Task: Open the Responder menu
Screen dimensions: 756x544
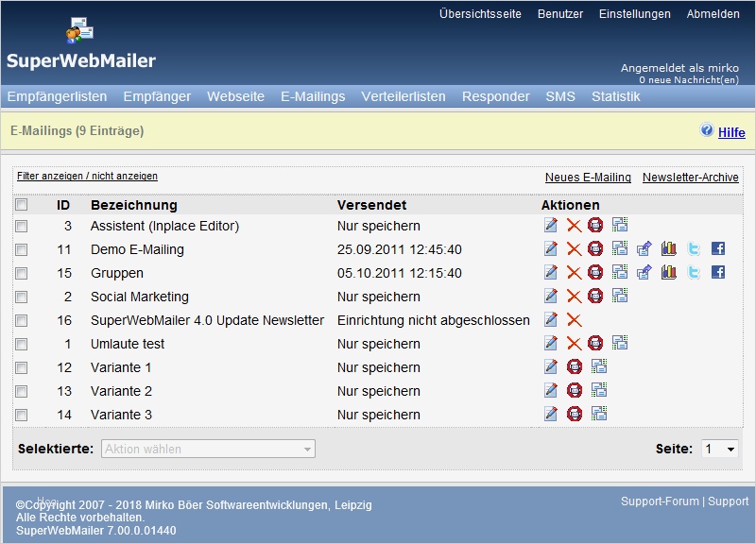Action: [495, 96]
